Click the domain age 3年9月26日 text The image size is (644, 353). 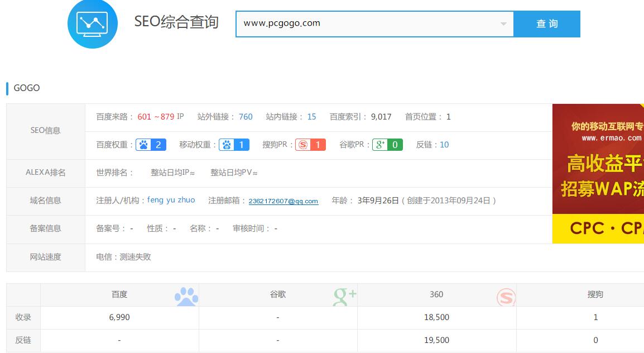click(378, 201)
